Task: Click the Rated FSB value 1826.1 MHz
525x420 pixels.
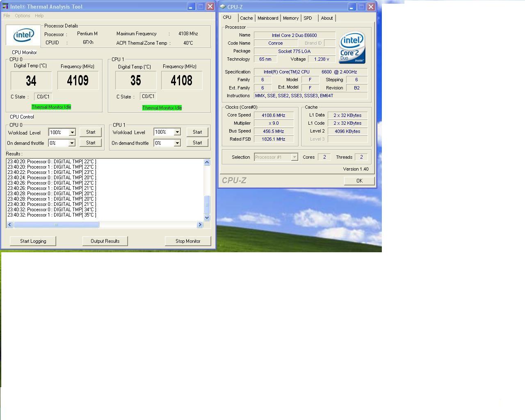Action: pos(274,139)
